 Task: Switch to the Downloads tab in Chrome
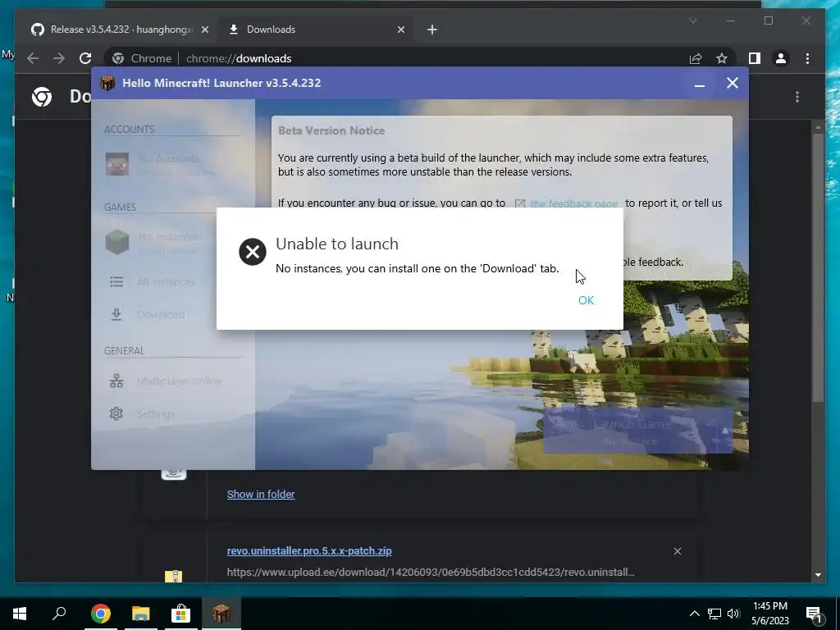(316, 30)
